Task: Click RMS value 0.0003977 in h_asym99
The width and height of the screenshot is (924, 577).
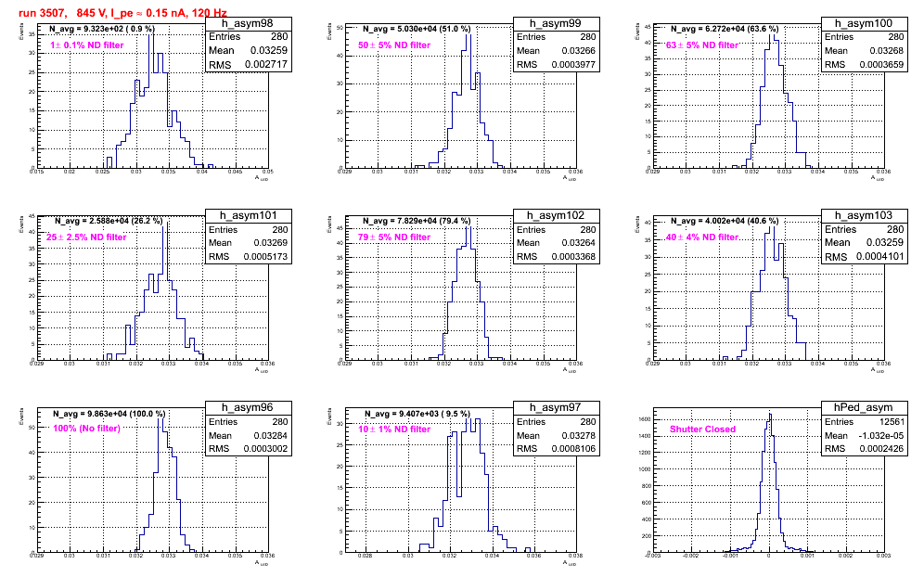Action: (x=573, y=65)
